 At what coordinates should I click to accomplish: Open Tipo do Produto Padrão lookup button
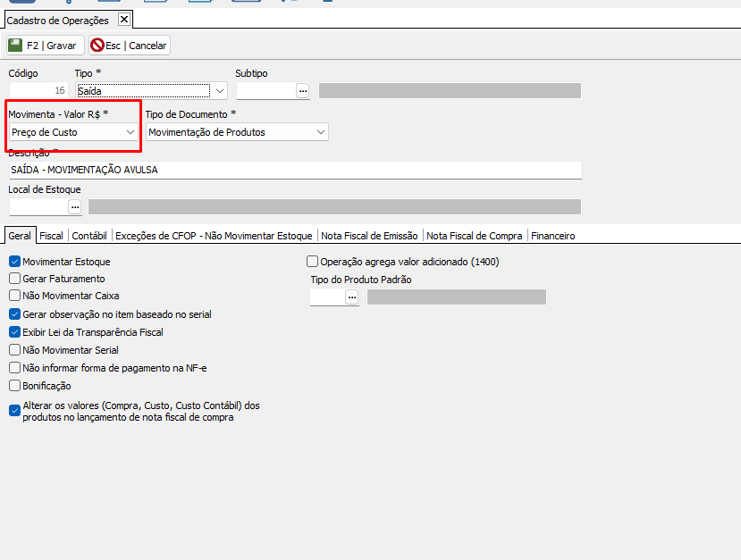pyautogui.click(x=351, y=297)
